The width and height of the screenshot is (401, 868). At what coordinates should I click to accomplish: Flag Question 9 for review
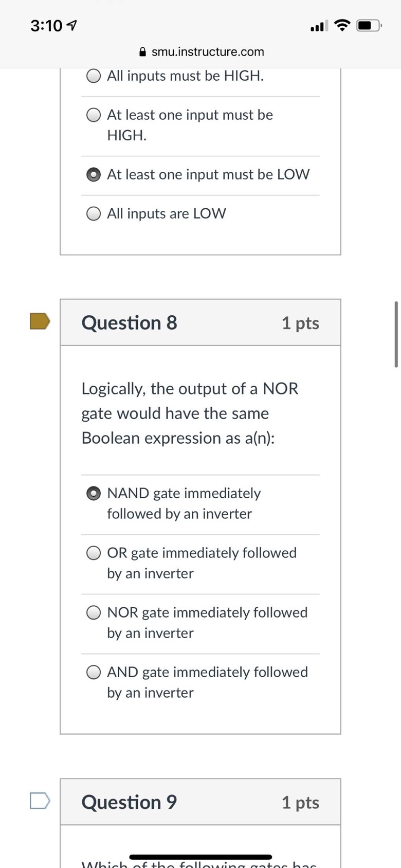(40, 801)
